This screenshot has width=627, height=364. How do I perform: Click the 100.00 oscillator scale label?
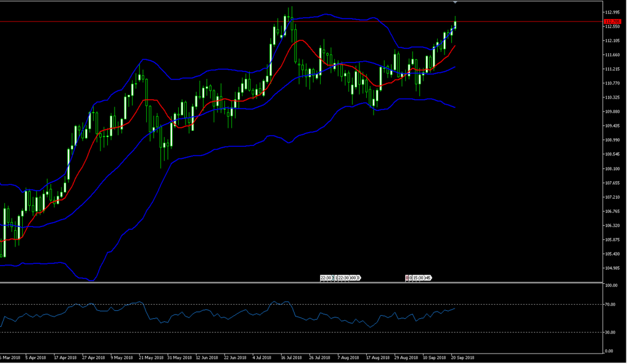pyautogui.click(x=611, y=286)
